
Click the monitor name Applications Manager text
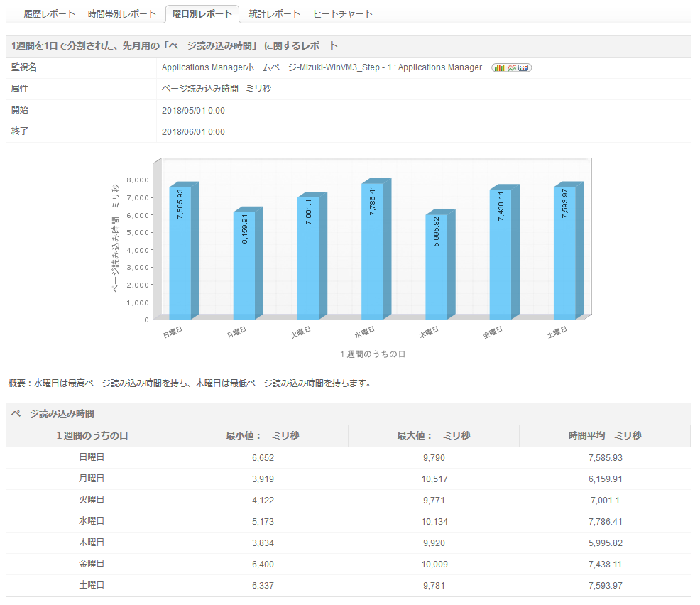[322, 68]
